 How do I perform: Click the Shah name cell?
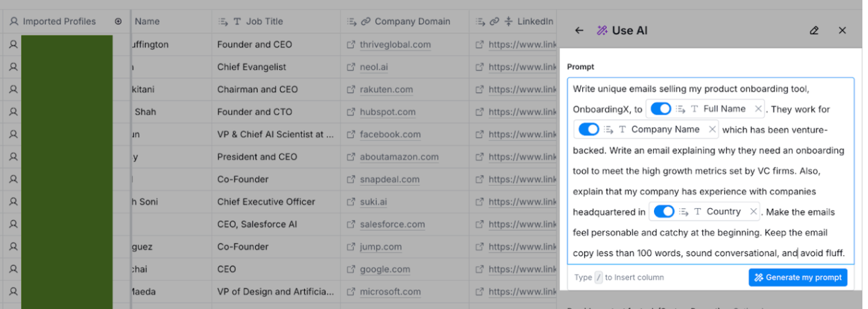(x=171, y=112)
